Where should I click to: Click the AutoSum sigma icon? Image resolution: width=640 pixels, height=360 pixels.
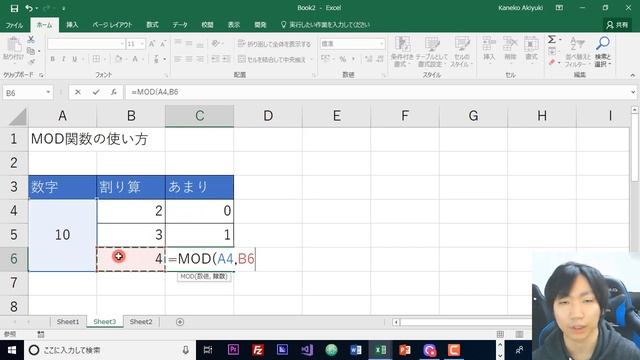click(552, 40)
